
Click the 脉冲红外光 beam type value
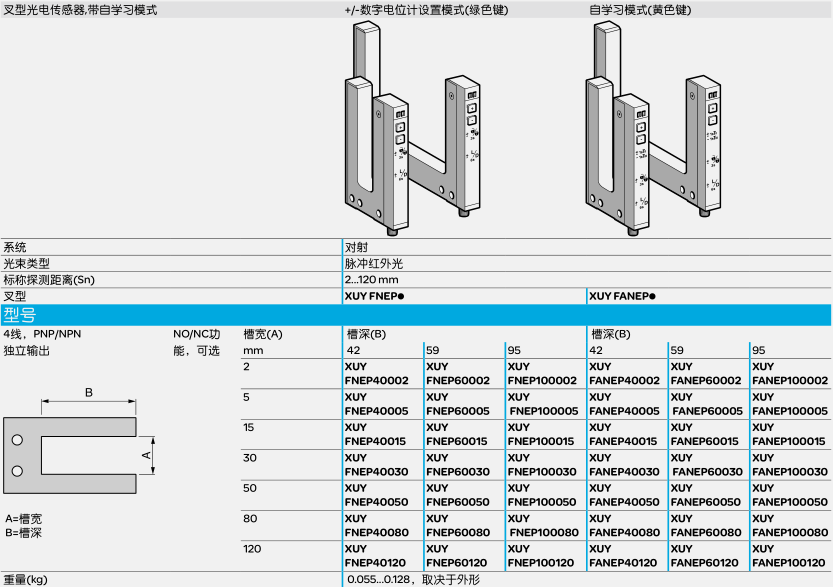373,263
